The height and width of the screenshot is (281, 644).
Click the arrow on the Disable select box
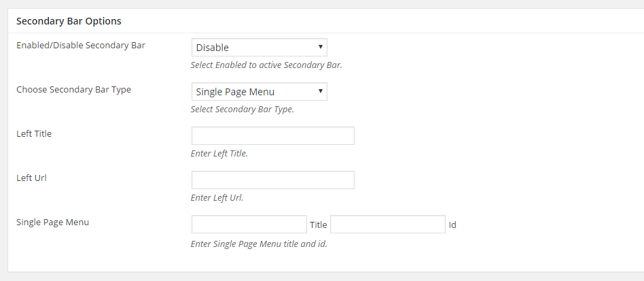point(321,47)
